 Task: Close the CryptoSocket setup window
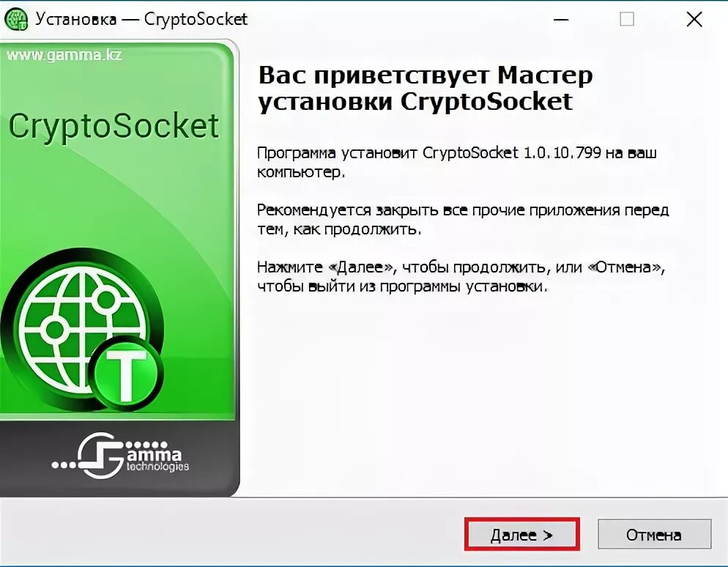(694, 20)
